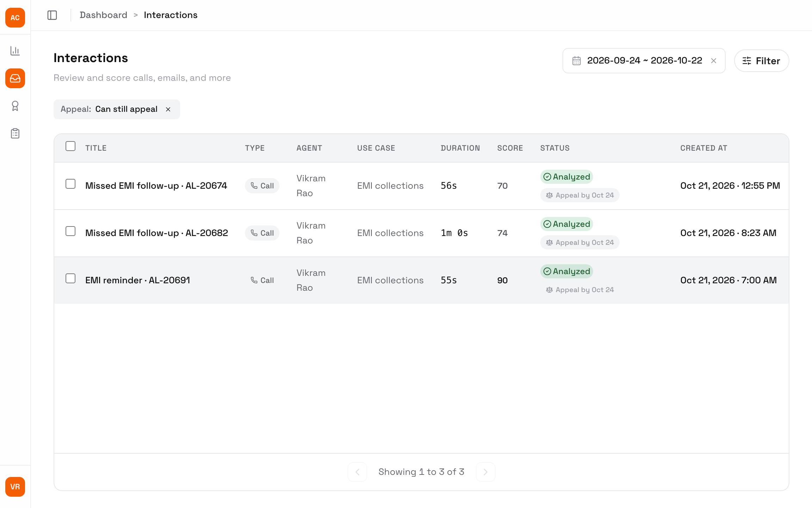Screen dimensions: 812x508
Task: Click Analyzed status badge for AL-20682
Action: pos(567,224)
